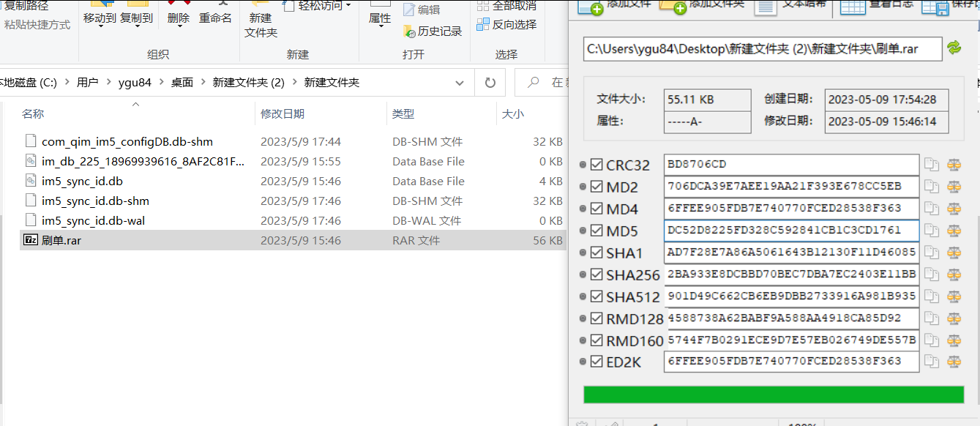Viewport: 980px width, 426px height.
Task: Click the 保存 (Save results) icon
Action: tap(935, 9)
